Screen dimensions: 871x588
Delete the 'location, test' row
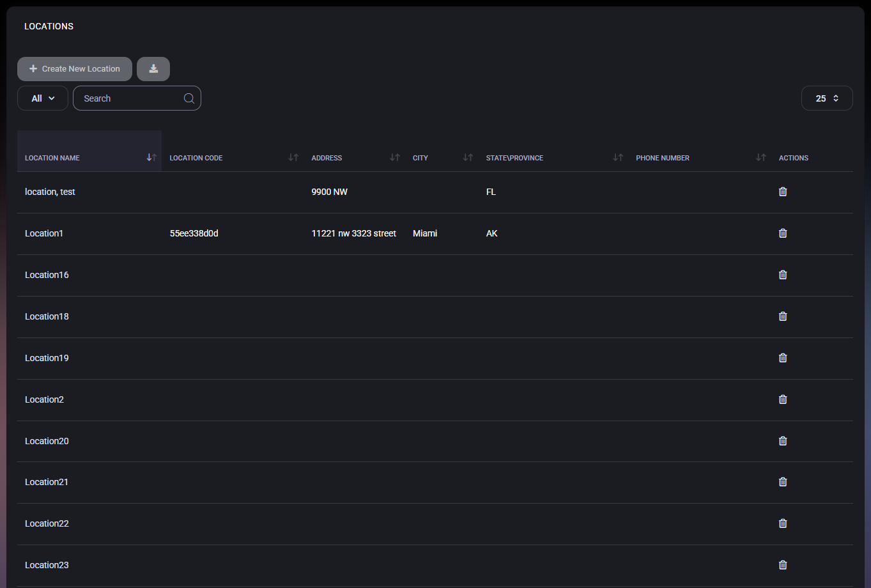[783, 192]
